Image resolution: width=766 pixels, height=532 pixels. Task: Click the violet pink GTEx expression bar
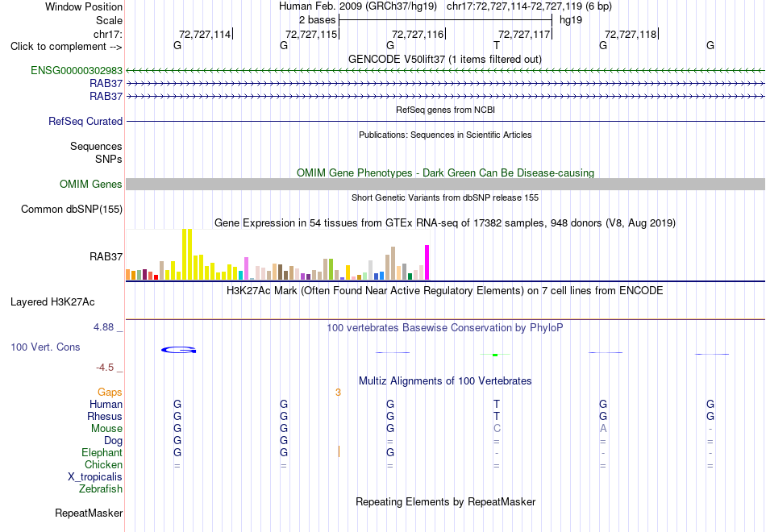[246, 268]
